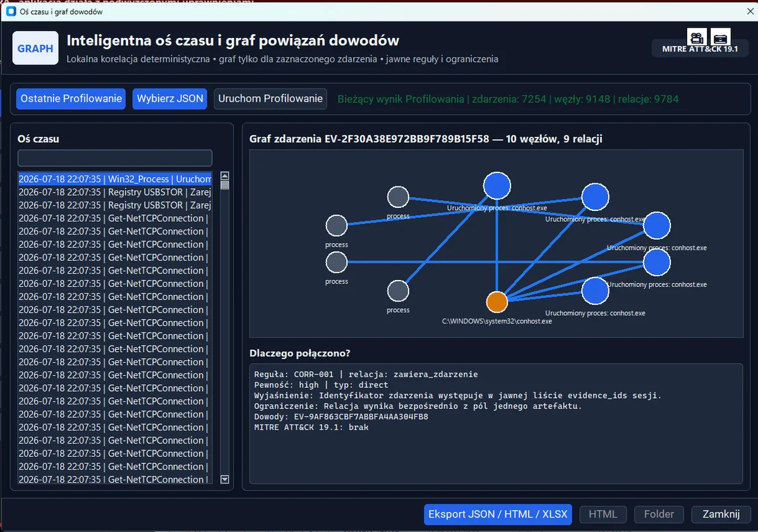Click the video camera recording icon
This screenshot has width=758, height=532.
[x=697, y=37]
